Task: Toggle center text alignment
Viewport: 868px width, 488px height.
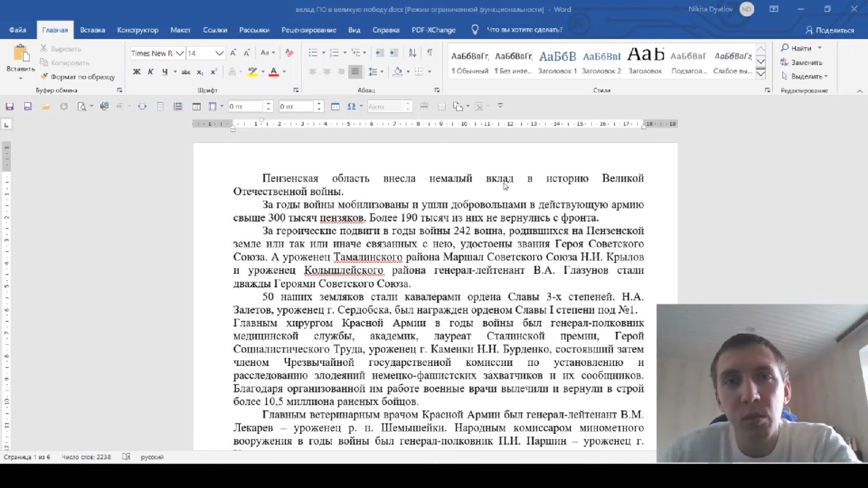Action: 327,72
